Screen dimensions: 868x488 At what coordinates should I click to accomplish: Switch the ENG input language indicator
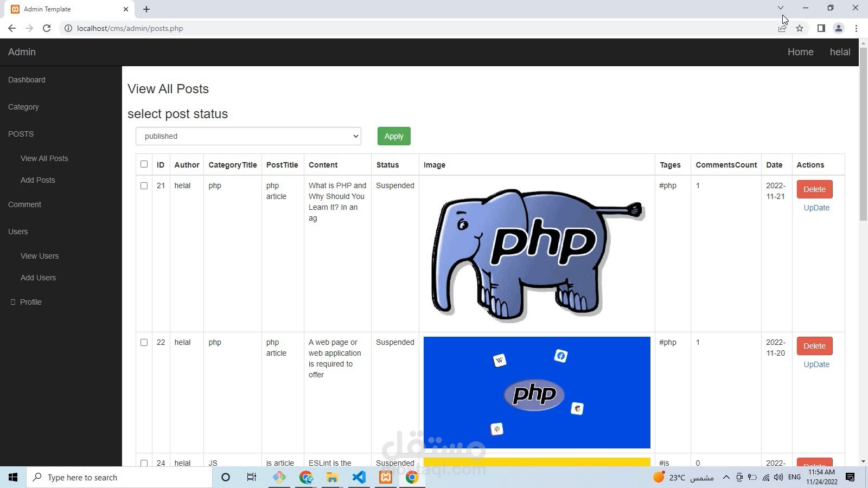(794, 477)
